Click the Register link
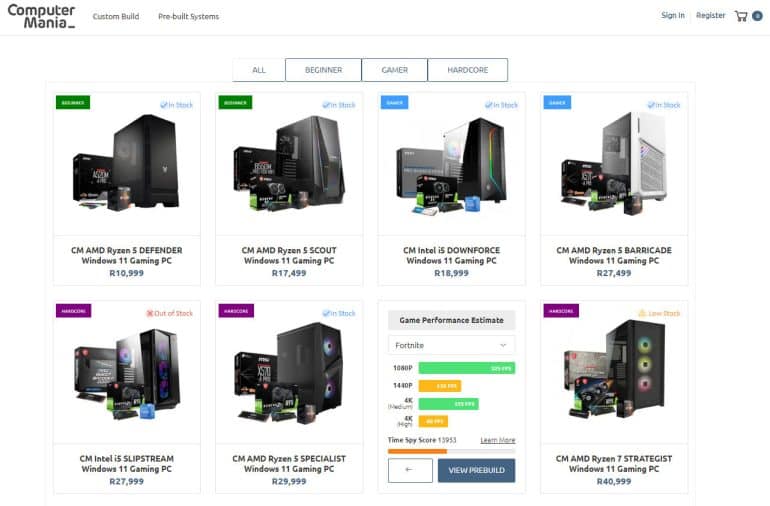Image resolution: width=770 pixels, height=506 pixels. 711,15
